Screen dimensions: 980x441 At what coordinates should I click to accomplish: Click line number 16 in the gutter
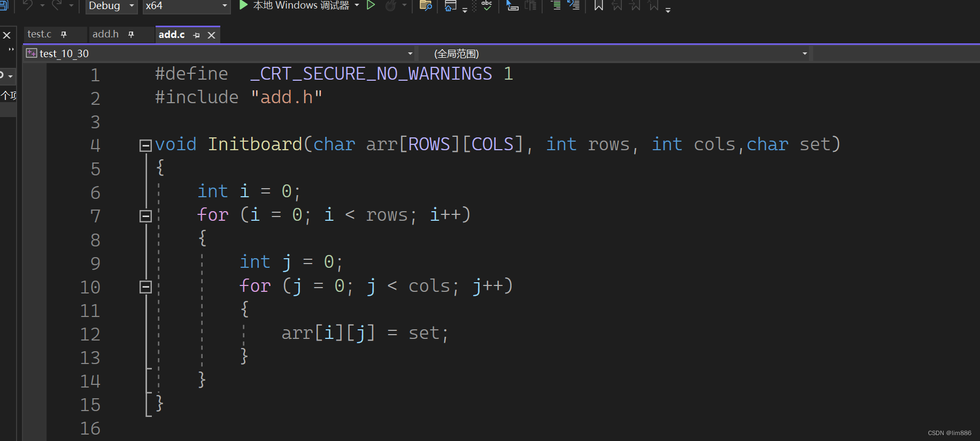[90, 428]
